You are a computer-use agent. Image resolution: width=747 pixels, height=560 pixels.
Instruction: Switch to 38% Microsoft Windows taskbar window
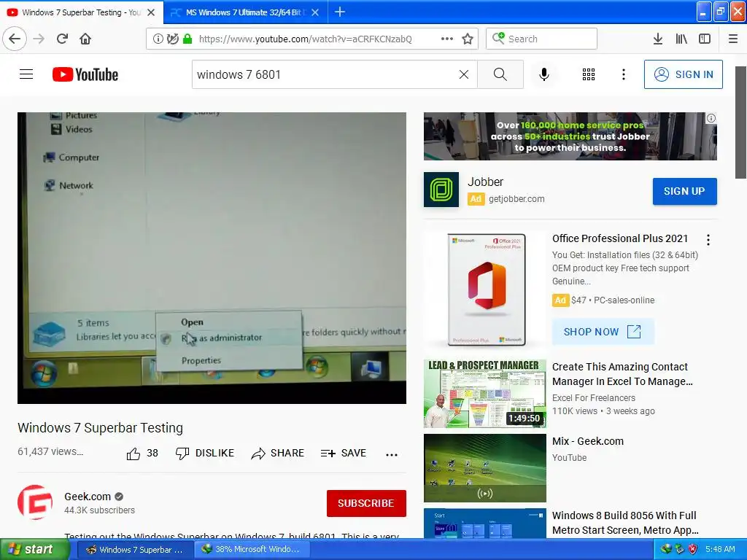pyautogui.click(x=251, y=550)
